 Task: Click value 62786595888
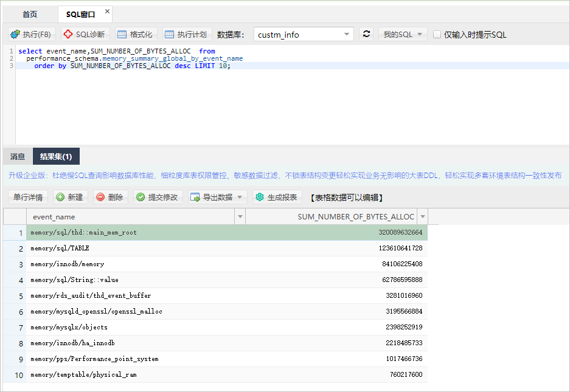click(x=402, y=280)
